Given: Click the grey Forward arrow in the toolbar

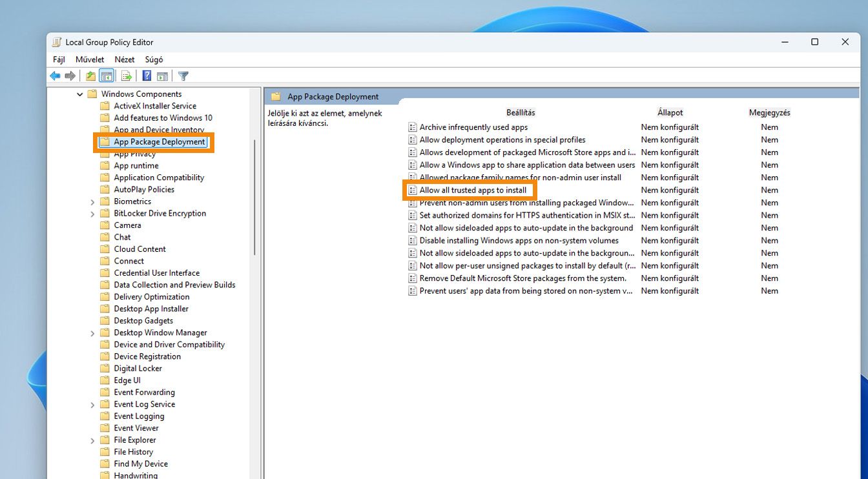Looking at the screenshot, I should click(70, 76).
